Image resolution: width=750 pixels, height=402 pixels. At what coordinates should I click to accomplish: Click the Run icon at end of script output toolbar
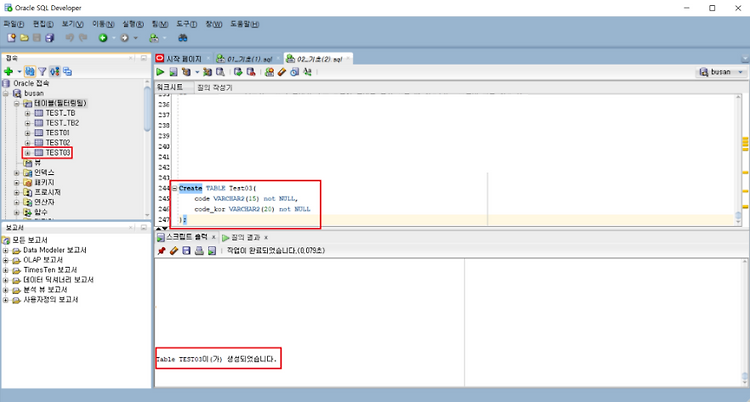click(x=212, y=251)
